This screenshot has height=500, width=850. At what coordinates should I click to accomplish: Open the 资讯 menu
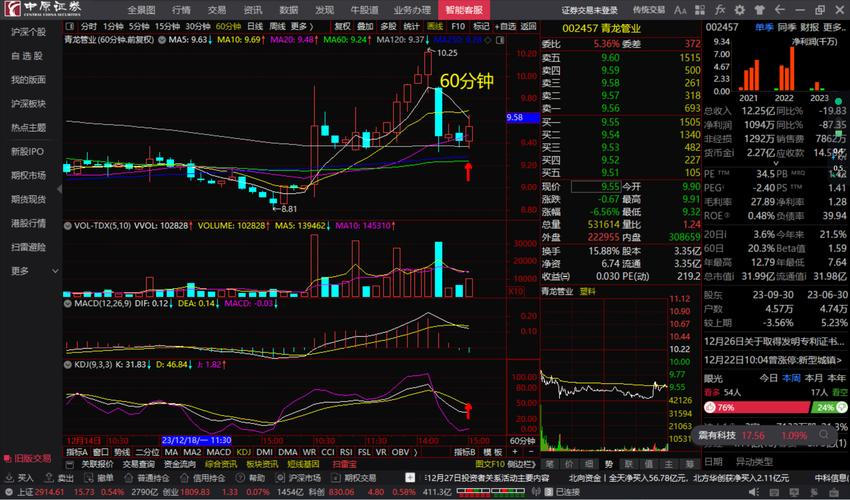(x=253, y=10)
